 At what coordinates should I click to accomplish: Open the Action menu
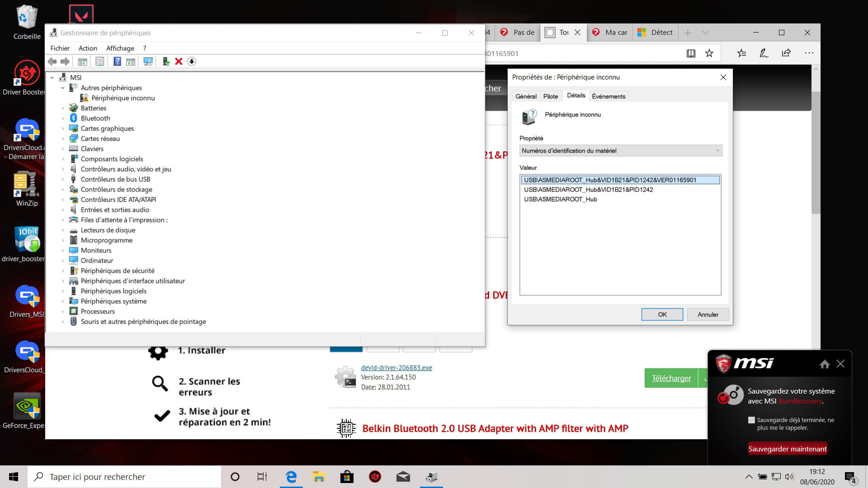(x=88, y=48)
